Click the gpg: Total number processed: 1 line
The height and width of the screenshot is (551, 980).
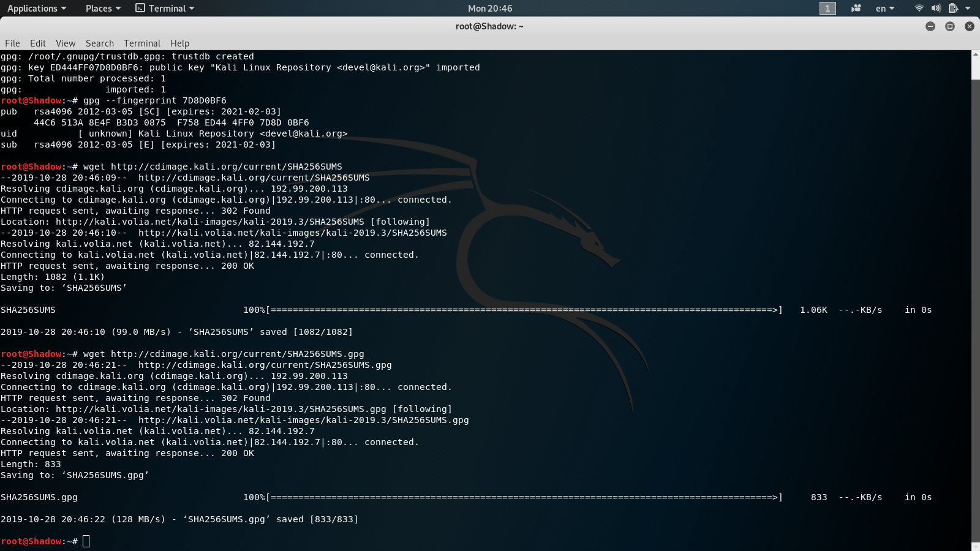point(83,78)
